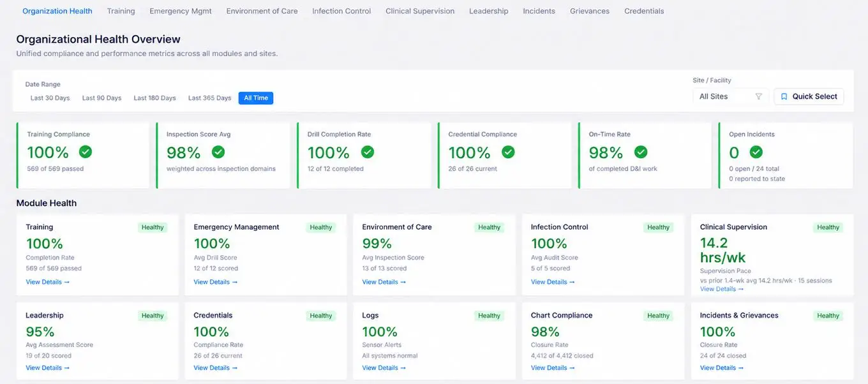The image size is (868, 384).
Task: Select the Last 365 Days date range
Action: pos(209,98)
